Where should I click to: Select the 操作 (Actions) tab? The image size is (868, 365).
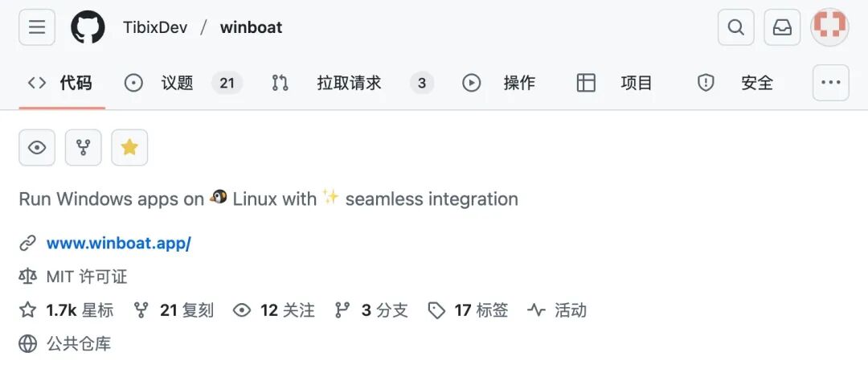(x=518, y=83)
